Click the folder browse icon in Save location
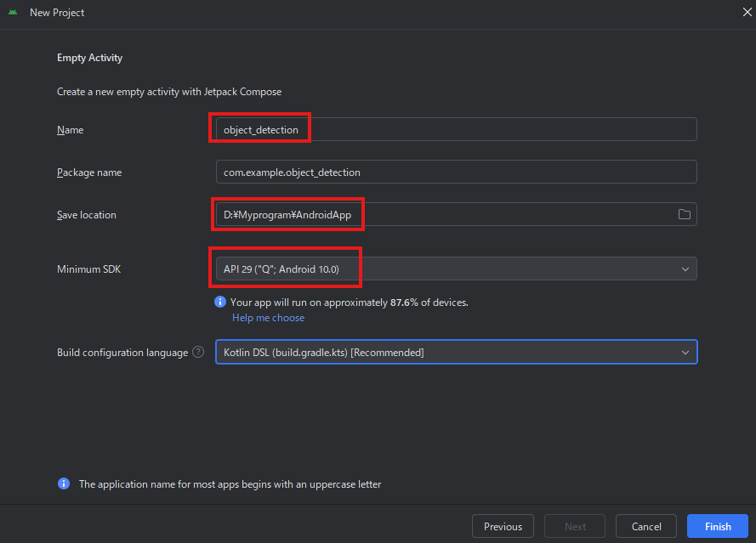The image size is (756, 543). point(685,214)
